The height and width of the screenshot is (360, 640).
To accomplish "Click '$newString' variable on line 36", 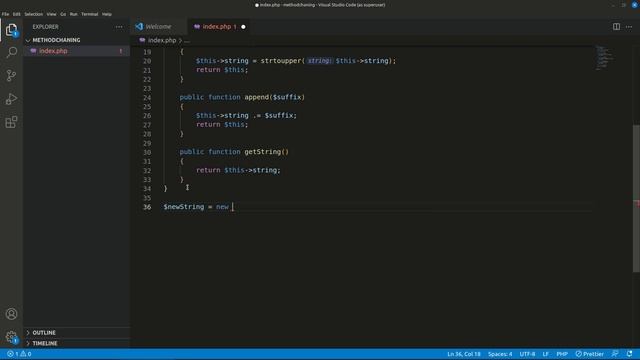I will coord(184,207).
